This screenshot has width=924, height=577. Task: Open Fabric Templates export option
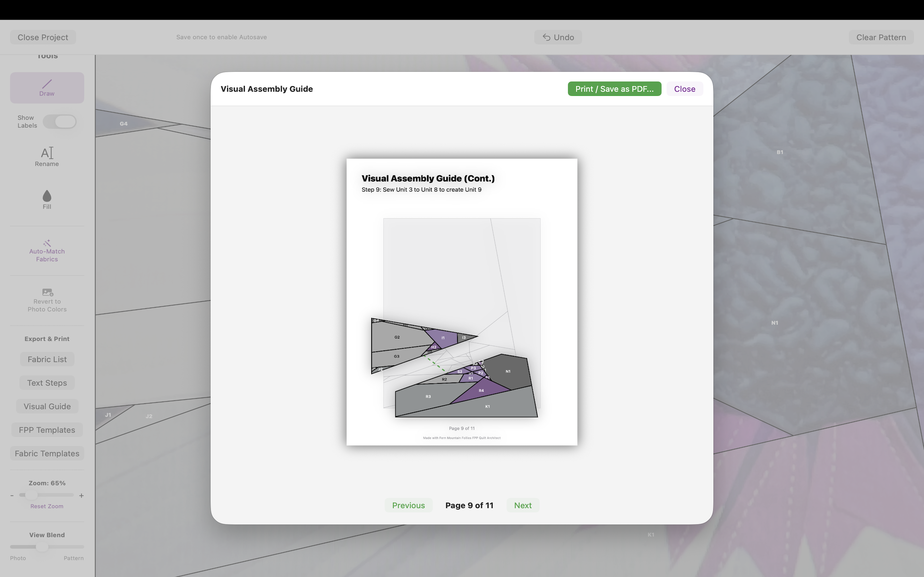coord(47,453)
